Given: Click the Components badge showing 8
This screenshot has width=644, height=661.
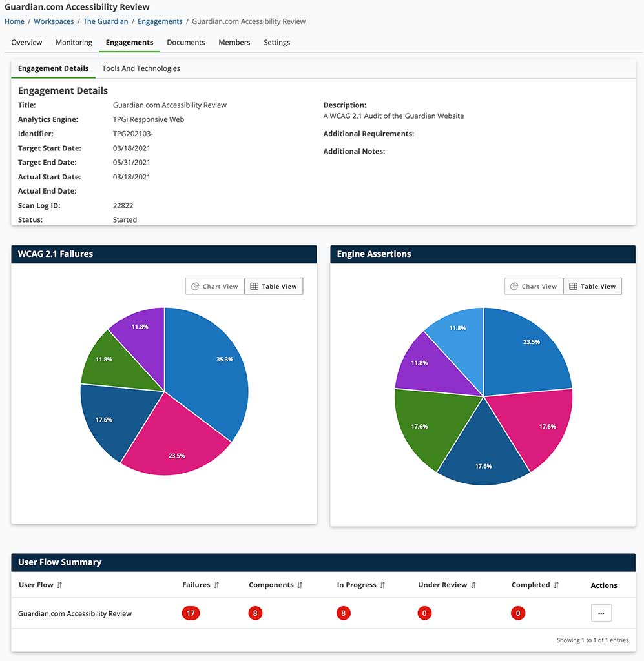Looking at the screenshot, I should click(x=255, y=613).
